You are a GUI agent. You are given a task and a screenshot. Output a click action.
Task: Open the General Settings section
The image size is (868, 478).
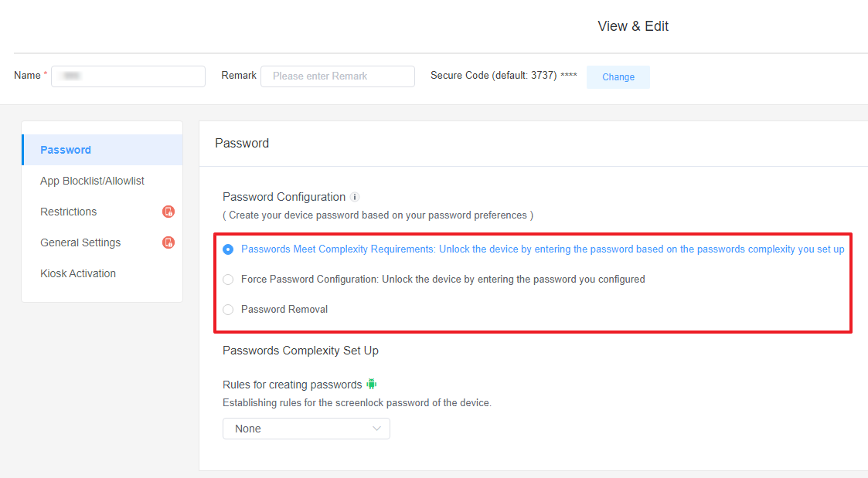pyautogui.click(x=80, y=242)
